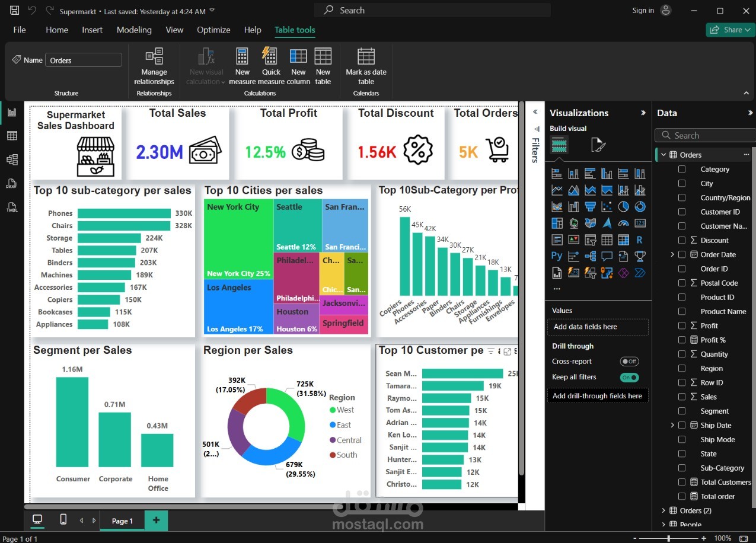Select the decomposition tree visual
This screenshot has height=543, width=756.
point(590,256)
